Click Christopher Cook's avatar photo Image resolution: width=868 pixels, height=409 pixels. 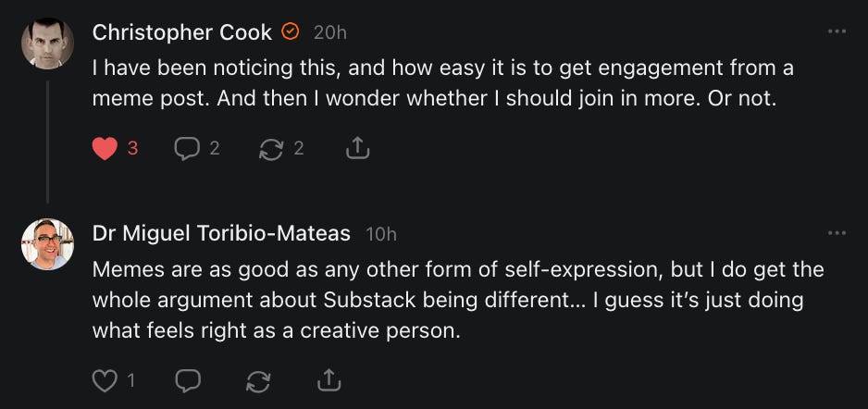pos(47,43)
